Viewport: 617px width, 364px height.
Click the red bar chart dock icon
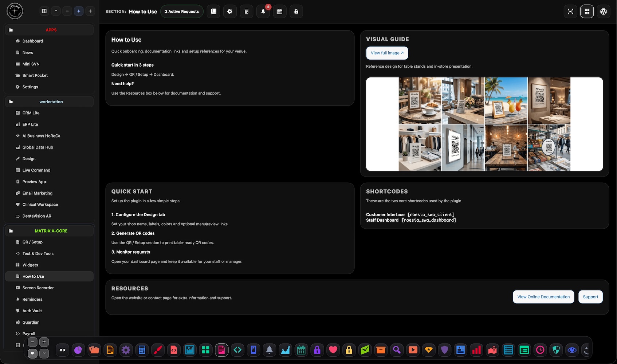(x=476, y=350)
